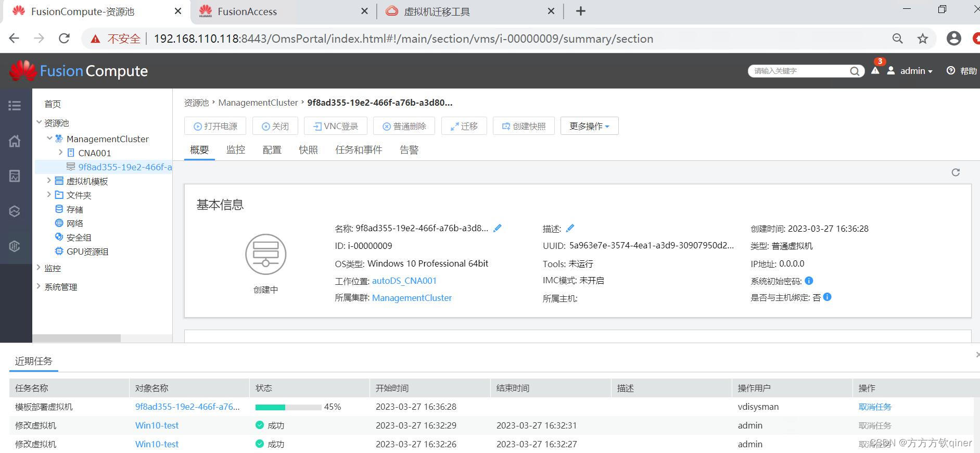Open a new browser tab
The width and height of the screenshot is (980, 453).
[x=581, y=11]
